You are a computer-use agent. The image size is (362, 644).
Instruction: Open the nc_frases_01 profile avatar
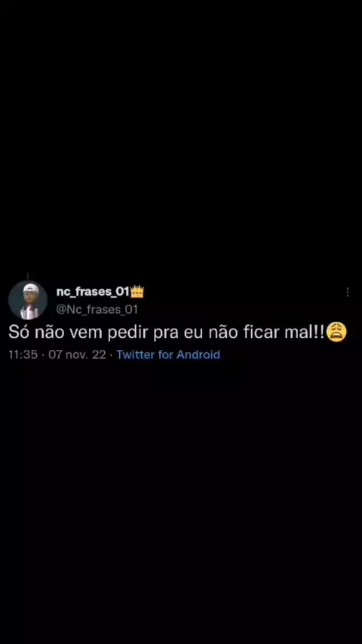28,300
